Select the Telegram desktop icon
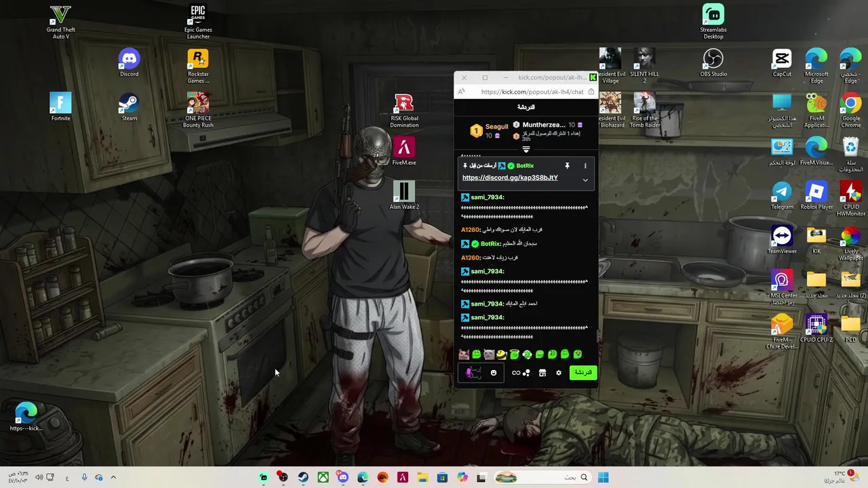868x488 pixels. pos(782,195)
